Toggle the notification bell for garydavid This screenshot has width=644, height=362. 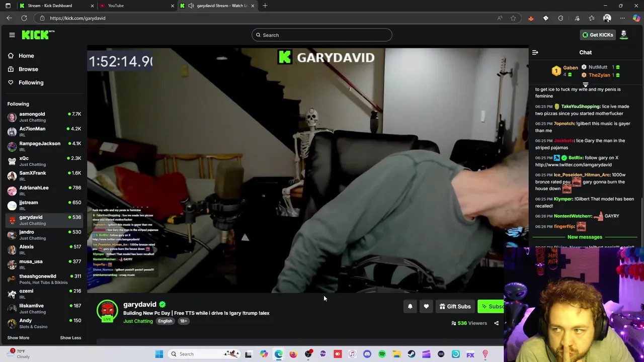tap(410, 306)
